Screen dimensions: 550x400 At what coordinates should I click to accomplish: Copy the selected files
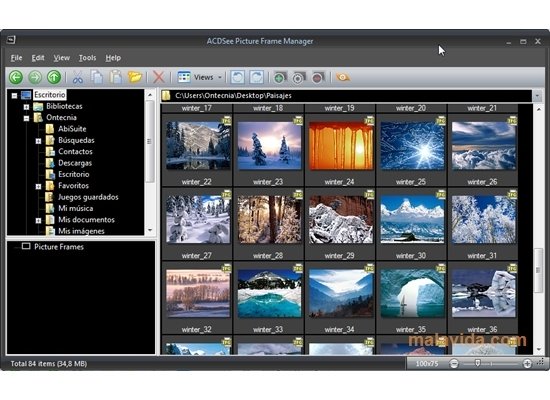coord(97,77)
